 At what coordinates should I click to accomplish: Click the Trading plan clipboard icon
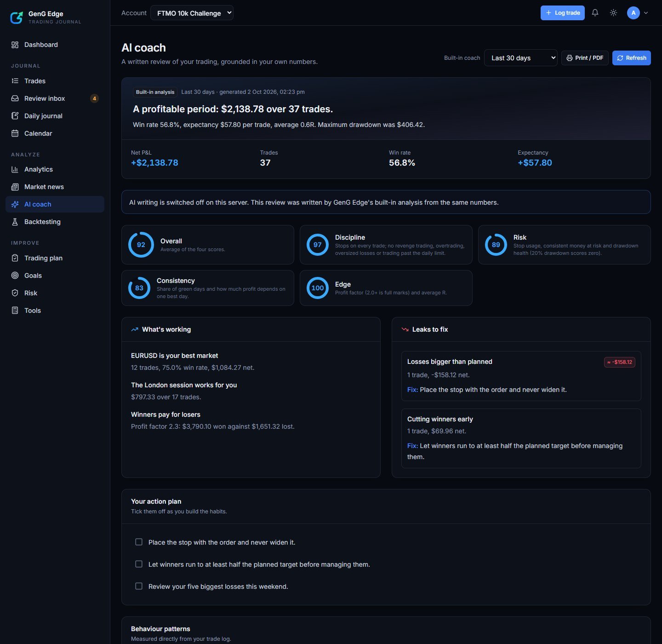click(15, 258)
